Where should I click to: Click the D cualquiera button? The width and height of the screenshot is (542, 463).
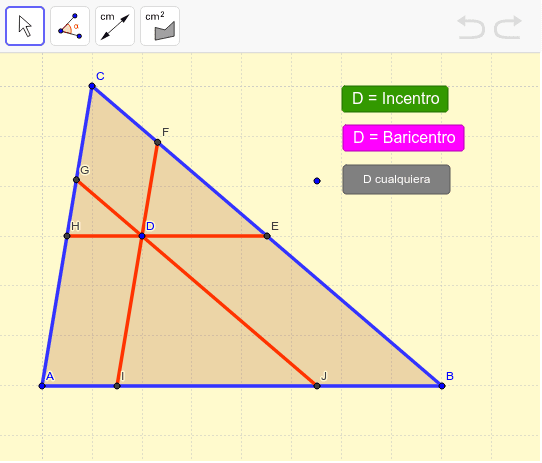click(396, 179)
